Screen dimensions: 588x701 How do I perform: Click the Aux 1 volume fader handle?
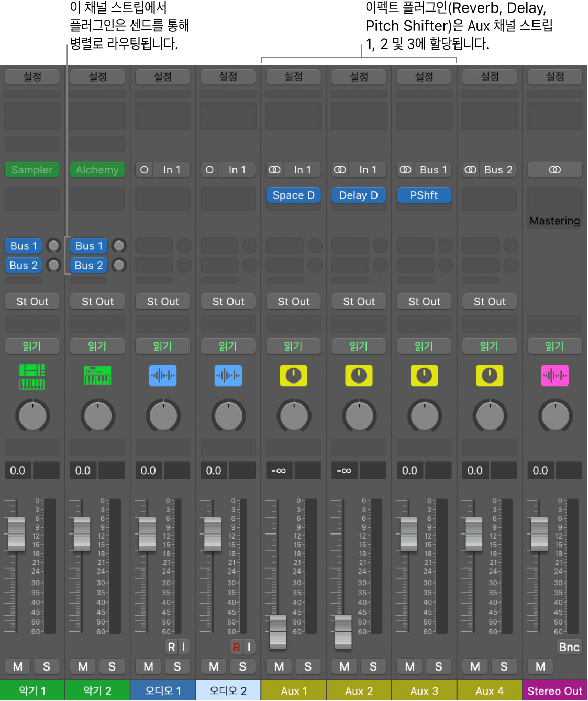click(278, 631)
